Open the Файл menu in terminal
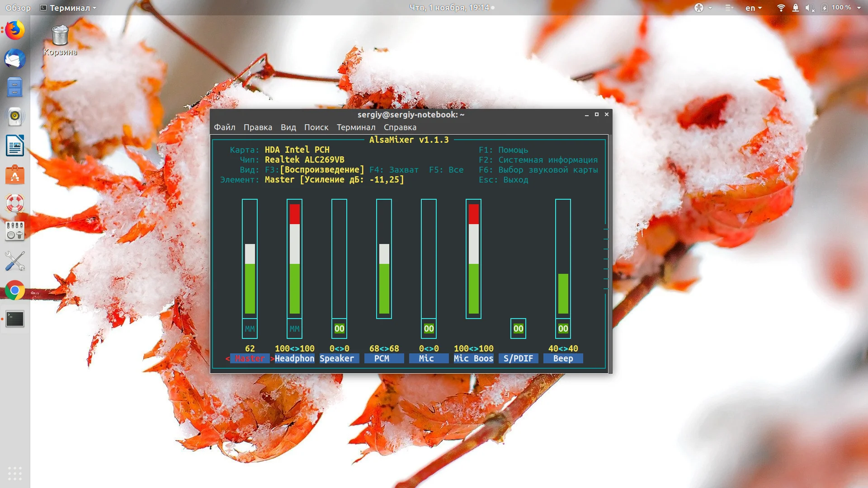The image size is (868, 488). pyautogui.click(x=224, y=127)
